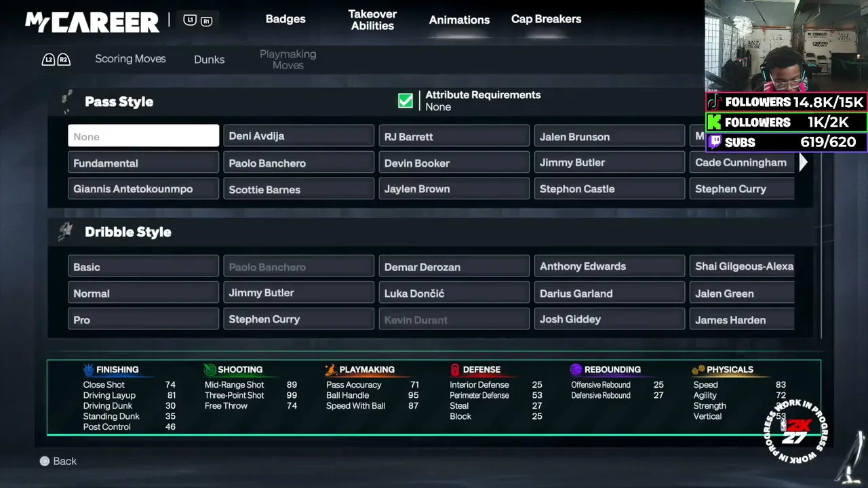This screenshot has height=488, width=868.
Task: Choose the Darius Garland dribble style
Action: click(x=609, y=293)
